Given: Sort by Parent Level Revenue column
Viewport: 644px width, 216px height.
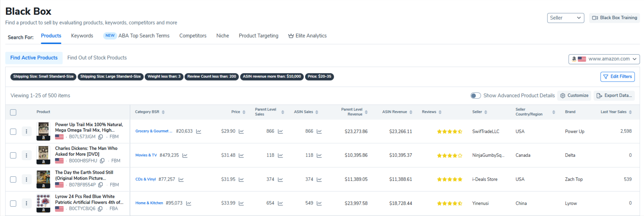Looking at the screenshot, I should click(366, 112).
